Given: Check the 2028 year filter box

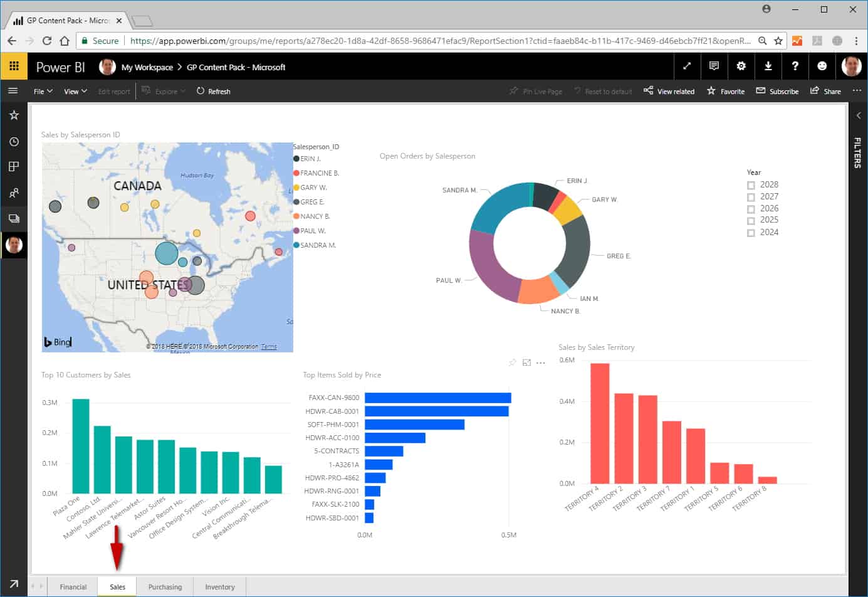Looking at the screenshot, I should point(751,185).
